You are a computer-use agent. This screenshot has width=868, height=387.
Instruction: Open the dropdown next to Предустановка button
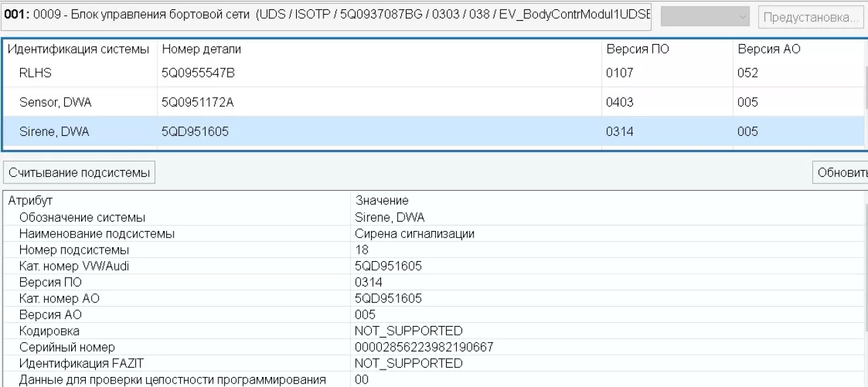click(x=705, y=17)
